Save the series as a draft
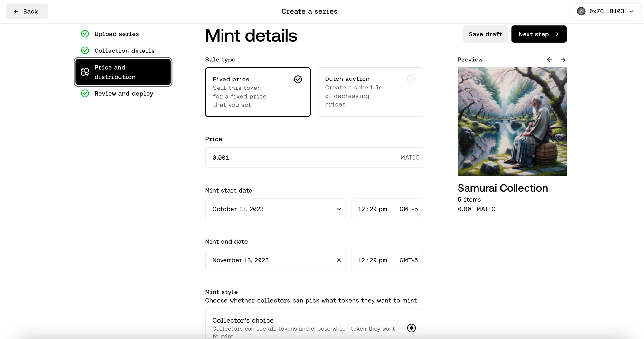644x339 pixels. pyautogui.click(x=485, y=34)
